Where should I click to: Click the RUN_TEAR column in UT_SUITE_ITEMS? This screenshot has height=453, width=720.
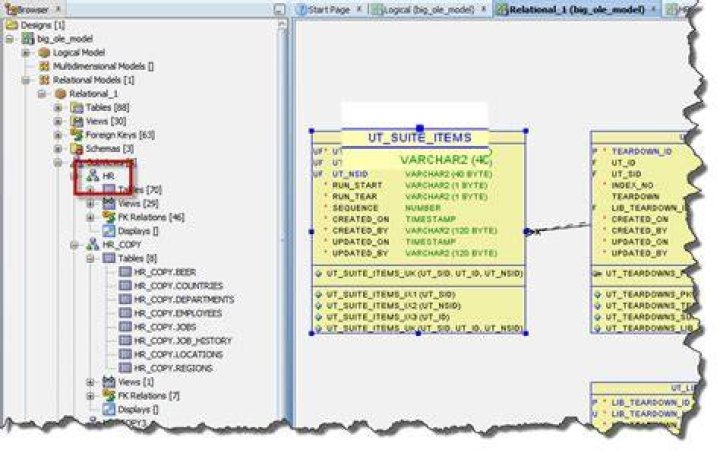[x=354, y=196]
